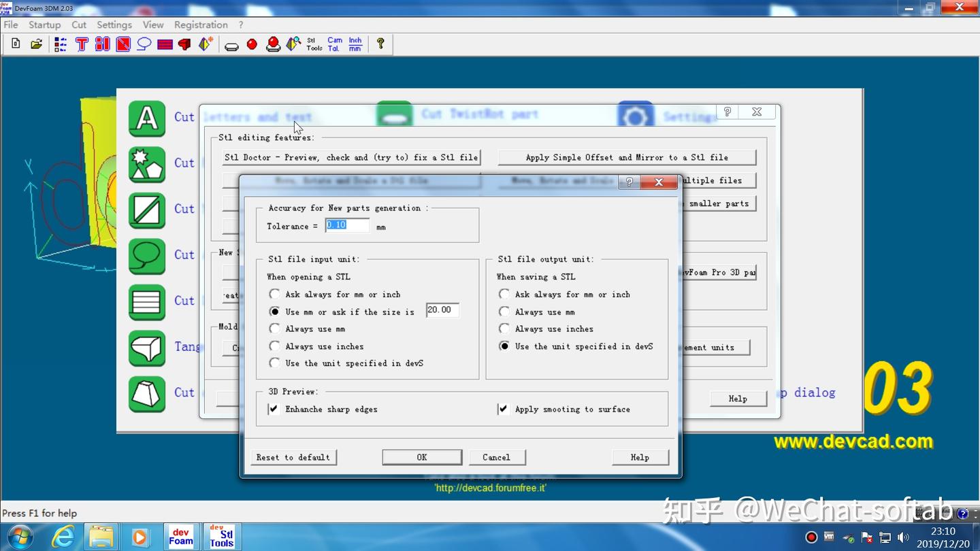This screenshot has width=980, height=551.
Task: Click the green speech bubble cut tool
Action: tap(146, 256)
